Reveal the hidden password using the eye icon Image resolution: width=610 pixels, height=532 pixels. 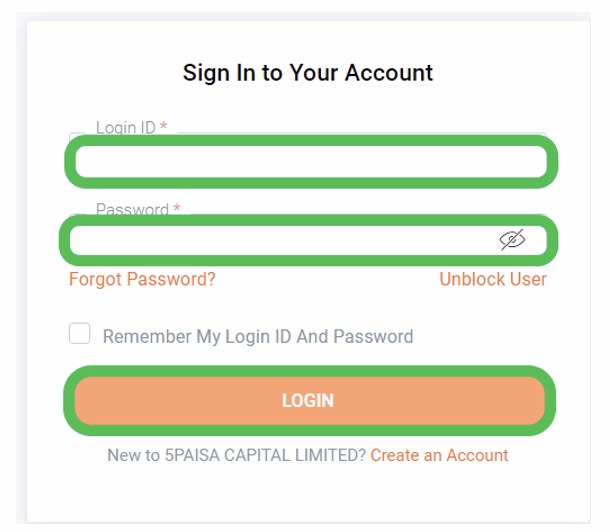click(x=512, y=239)
